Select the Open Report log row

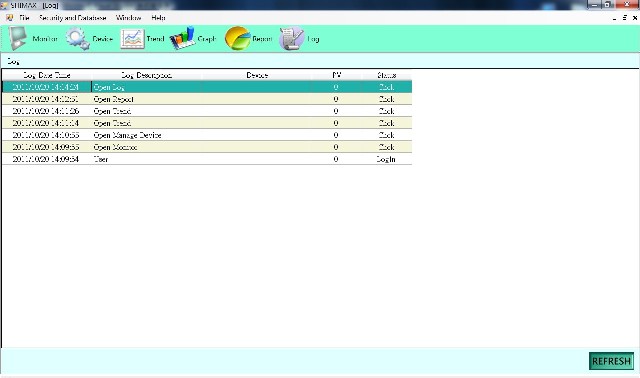(x=207, y=99)
